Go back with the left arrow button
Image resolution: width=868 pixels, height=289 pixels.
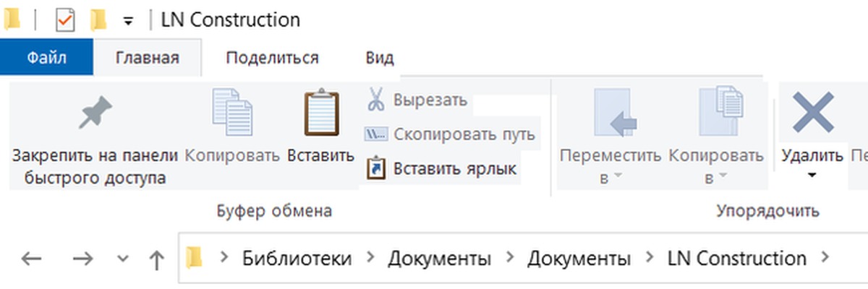click(31, 259)
